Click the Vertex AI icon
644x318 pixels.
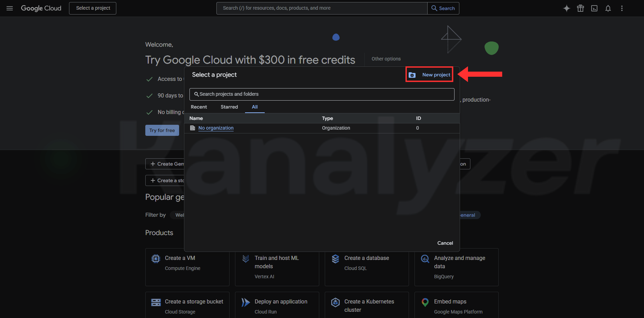246,259
